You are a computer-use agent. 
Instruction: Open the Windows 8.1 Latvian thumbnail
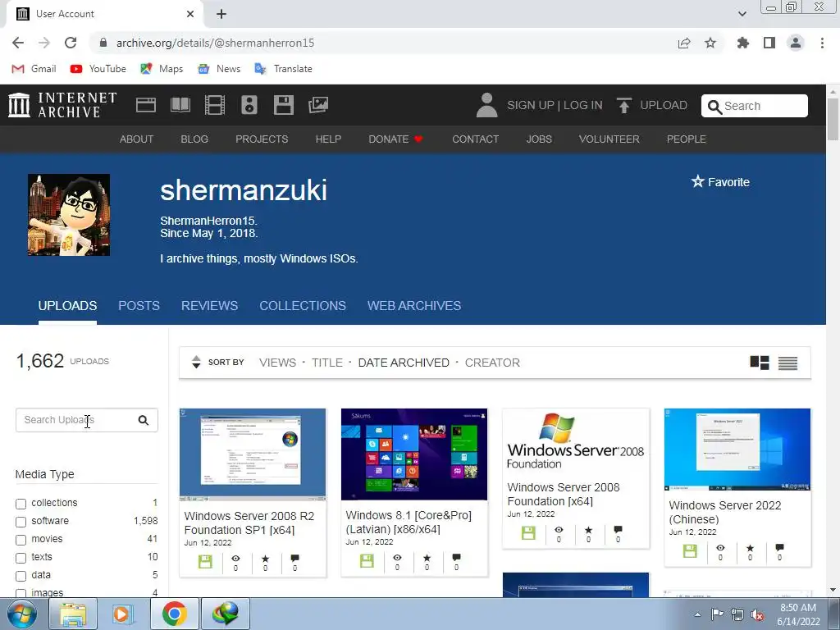[414, 454]
